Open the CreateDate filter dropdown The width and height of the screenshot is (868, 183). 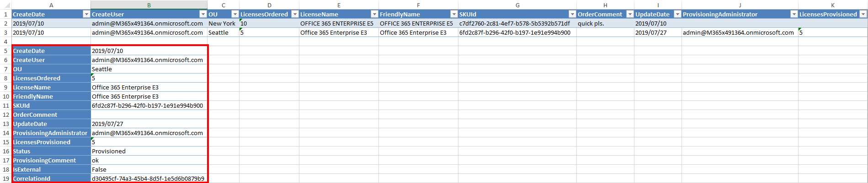coord(86,14)
